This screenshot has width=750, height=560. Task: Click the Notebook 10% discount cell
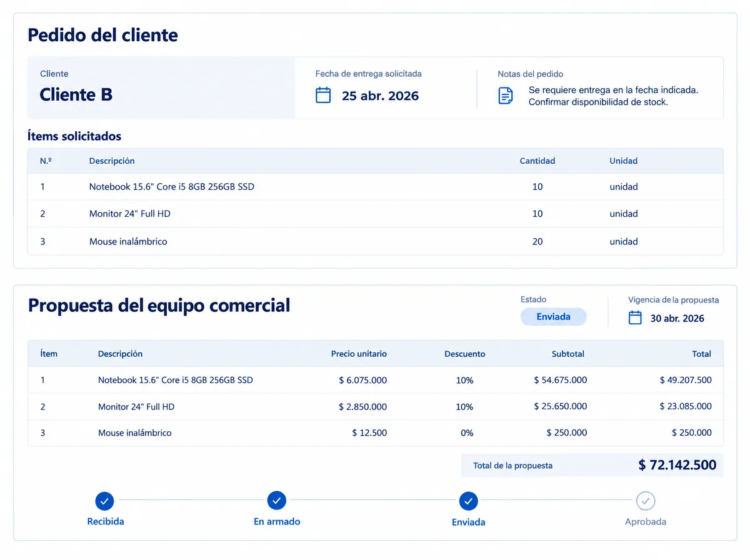coord(465,380)
